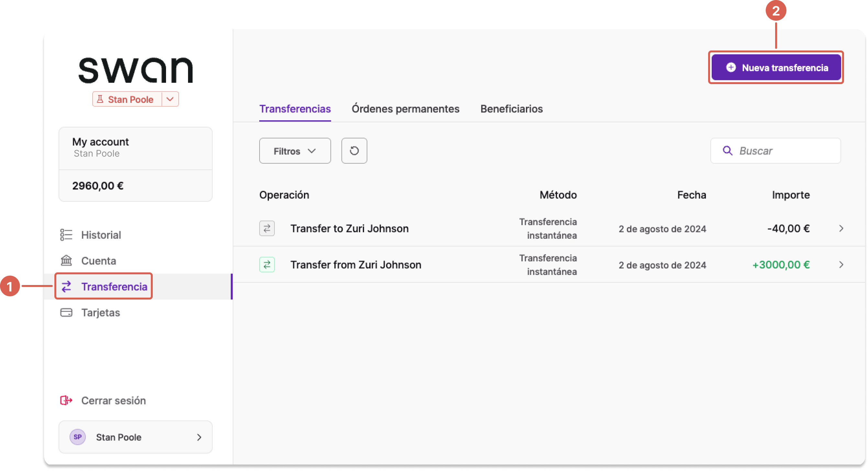Click the Operación column header

(x=284, y=195)
